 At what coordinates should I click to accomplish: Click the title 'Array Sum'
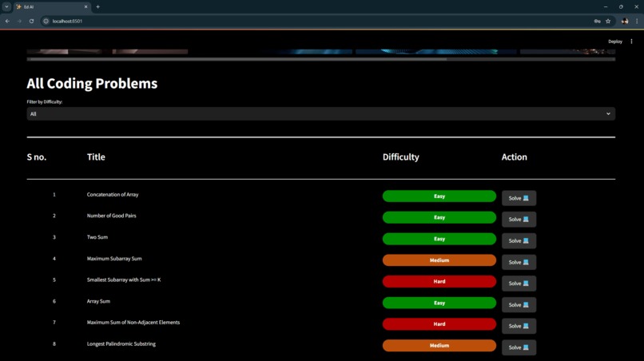(x=98, y=301)
